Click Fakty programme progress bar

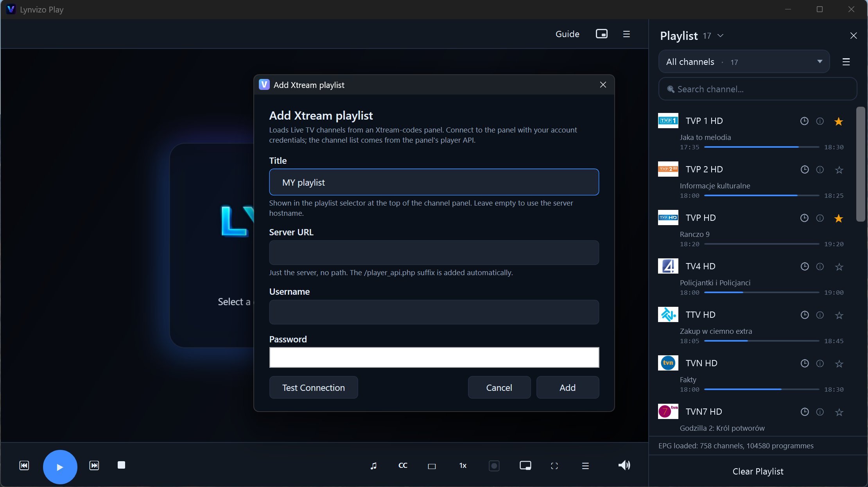tap(762, 390)
